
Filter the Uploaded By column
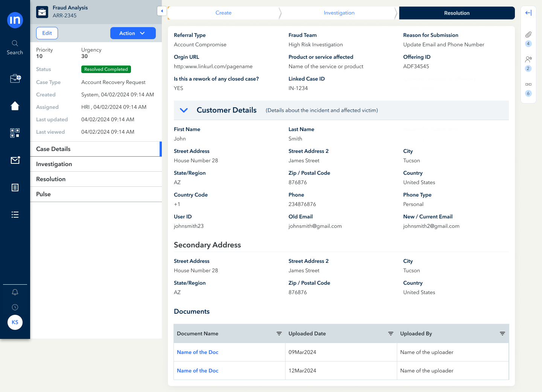[502, 334]
